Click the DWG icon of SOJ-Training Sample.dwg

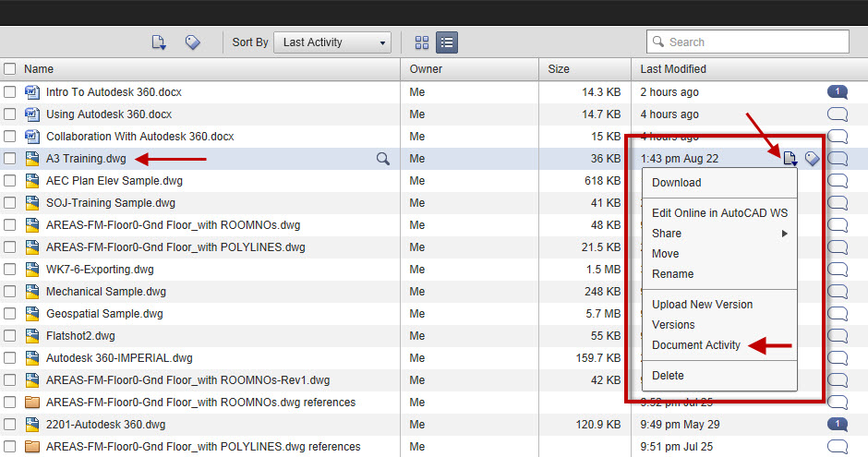[x=32, y=203]
